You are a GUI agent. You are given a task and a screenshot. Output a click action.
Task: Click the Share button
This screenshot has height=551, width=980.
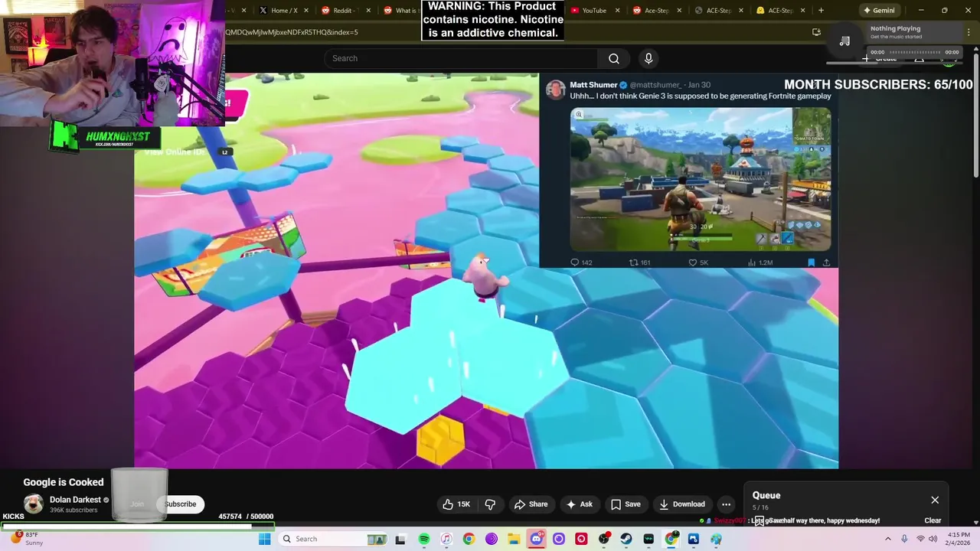[531, 504]
